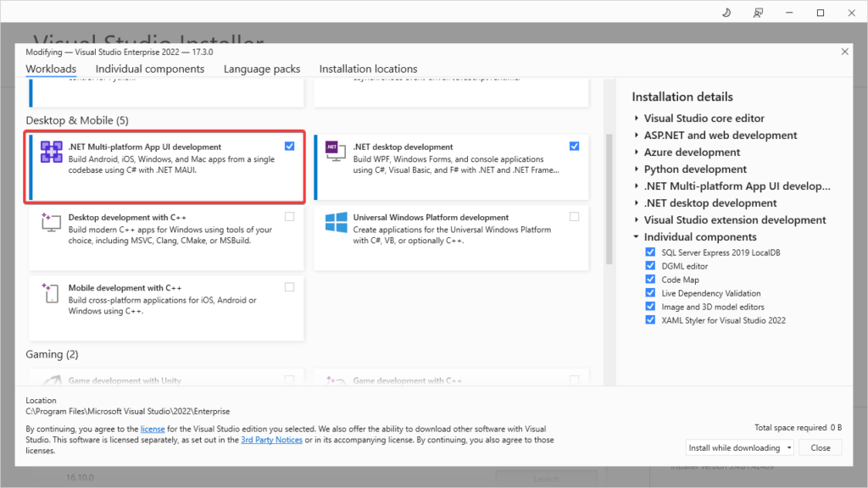The width and height of the screenshot is (868, 488).
Task: Collapse the Individual components section
Action: pos(637,237)
